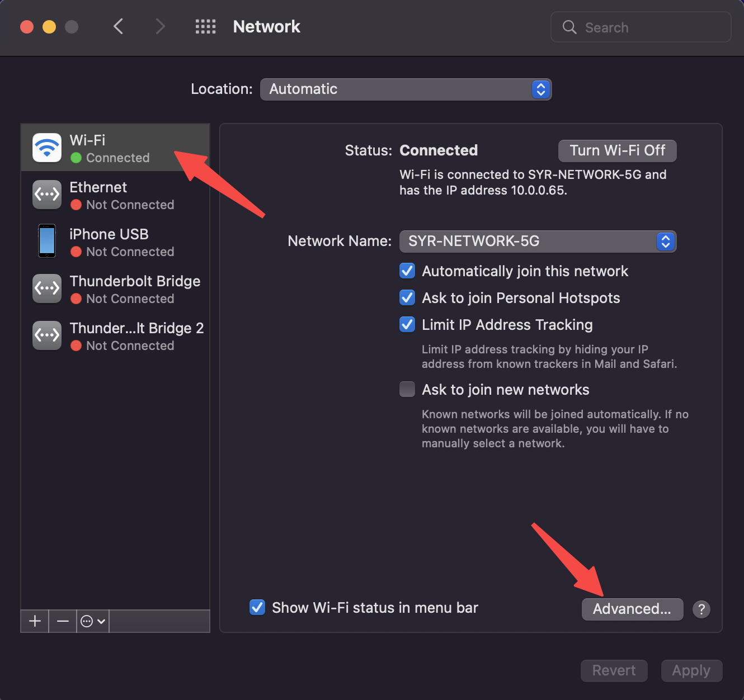This screenshot has width=744, height=700.
Task: Select the Ethernet service icon
Action: pyautogui.click(x=47, y=195)
